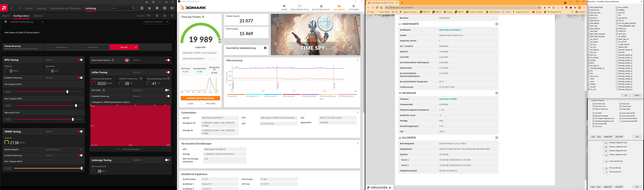Show more bookmarks with the double chevron

coord(572,12)
